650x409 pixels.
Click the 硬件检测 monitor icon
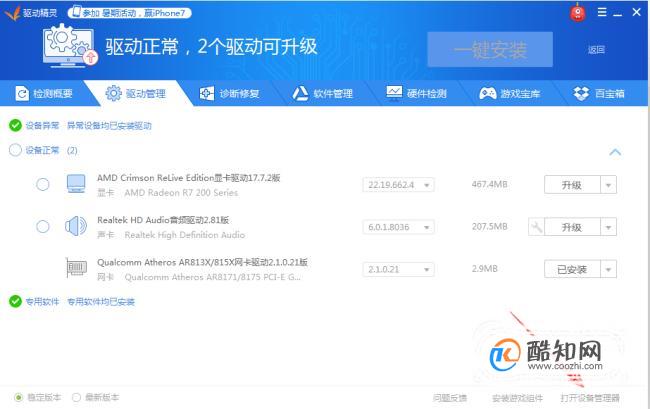click(394, 93)
